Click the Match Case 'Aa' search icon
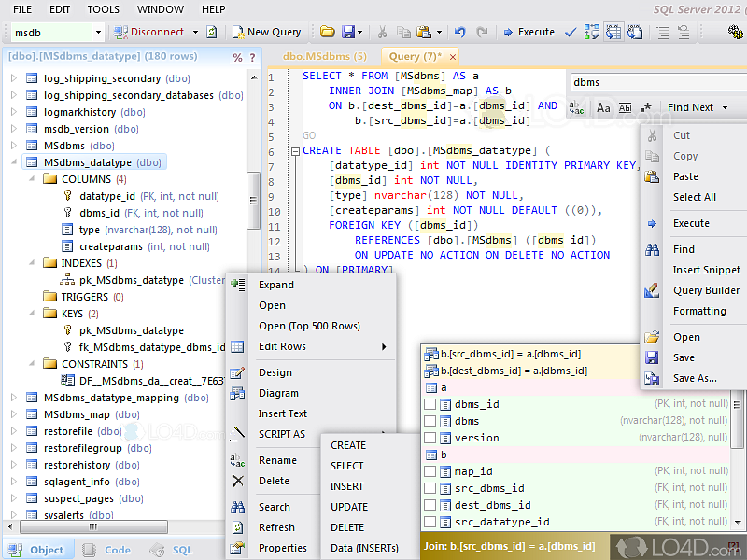 (x=603, y=108)
